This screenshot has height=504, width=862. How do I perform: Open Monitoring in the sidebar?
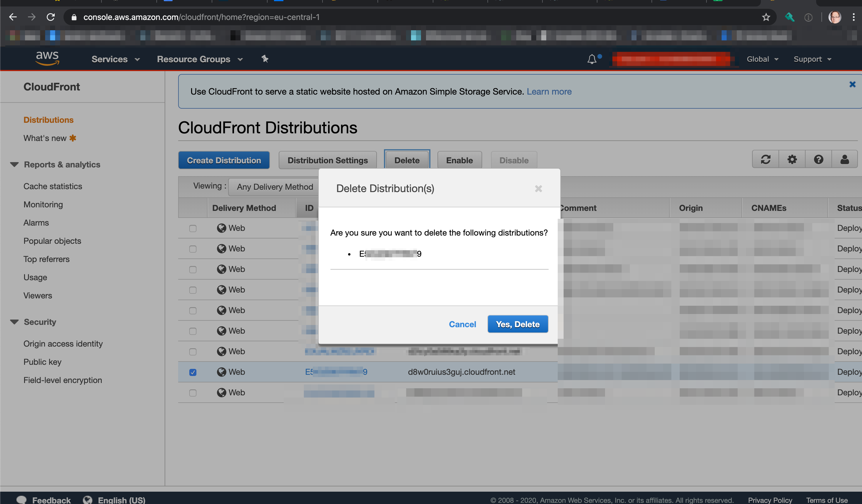tap(43, 204)
